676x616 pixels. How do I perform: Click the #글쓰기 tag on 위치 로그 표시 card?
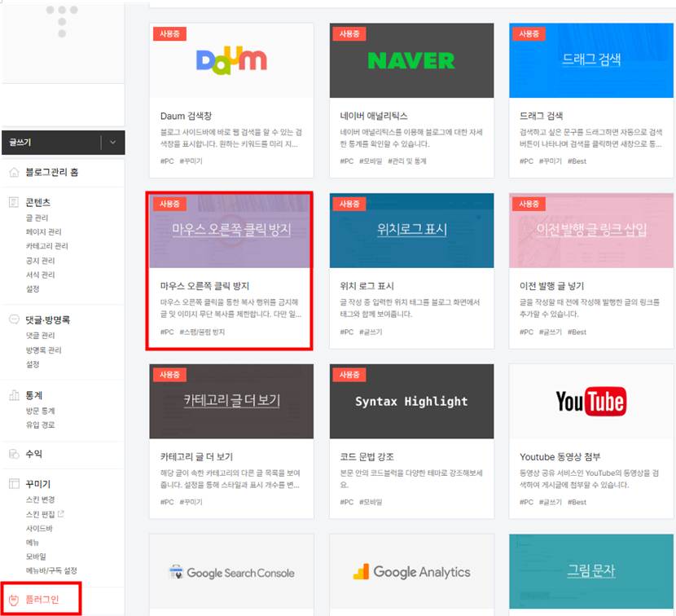coord(371,332)
